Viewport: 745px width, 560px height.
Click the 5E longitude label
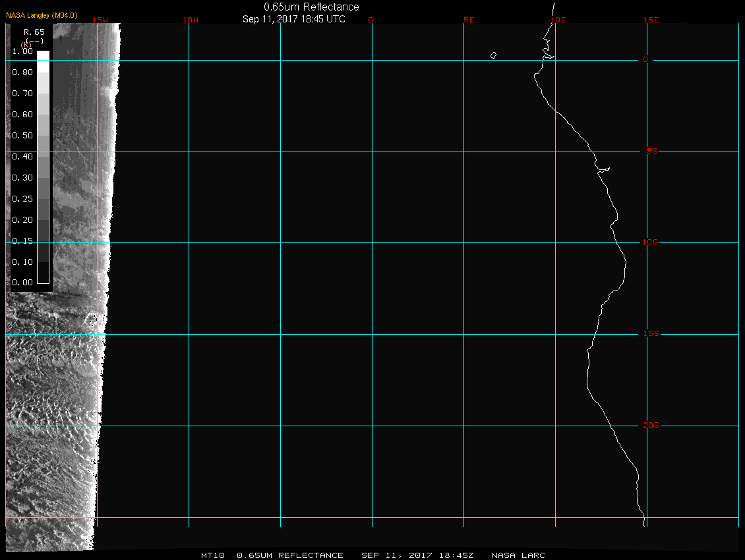click(x=469, y=20)
